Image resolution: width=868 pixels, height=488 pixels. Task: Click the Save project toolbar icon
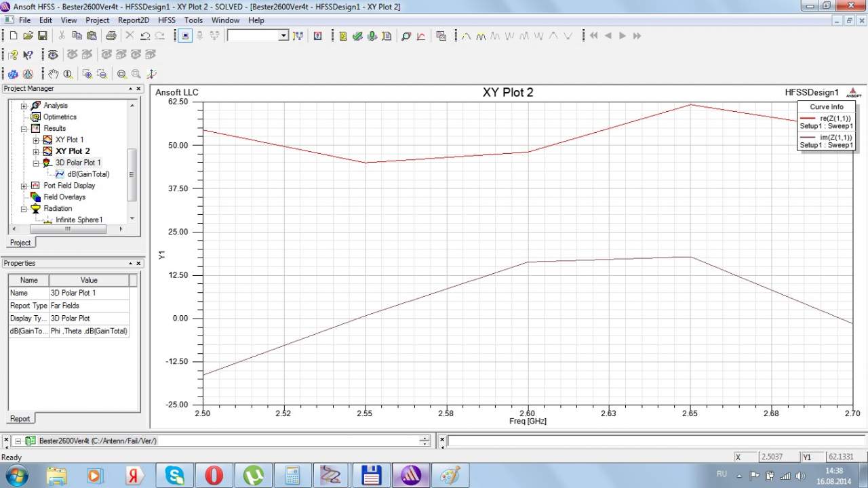click(x=42, y=36)
